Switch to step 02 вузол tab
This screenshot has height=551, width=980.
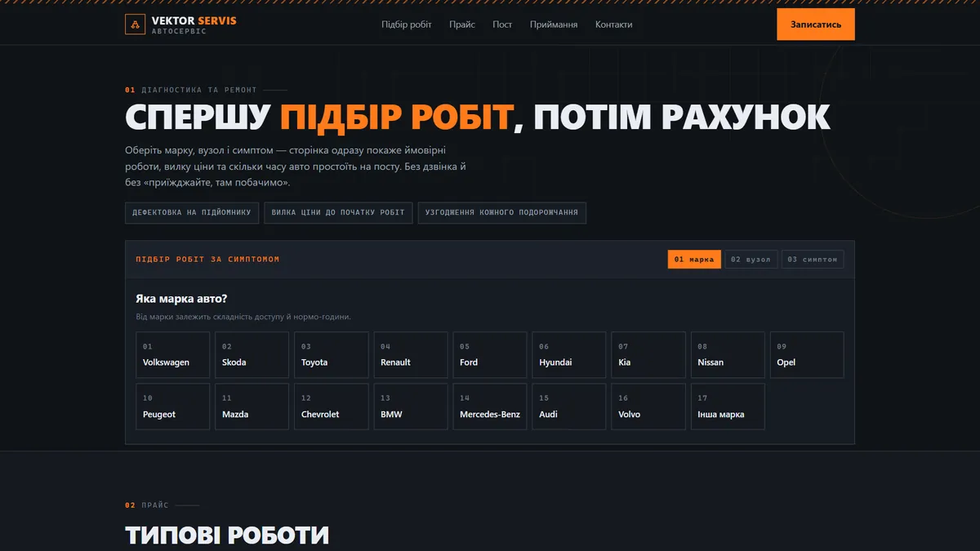click(751, 260)
